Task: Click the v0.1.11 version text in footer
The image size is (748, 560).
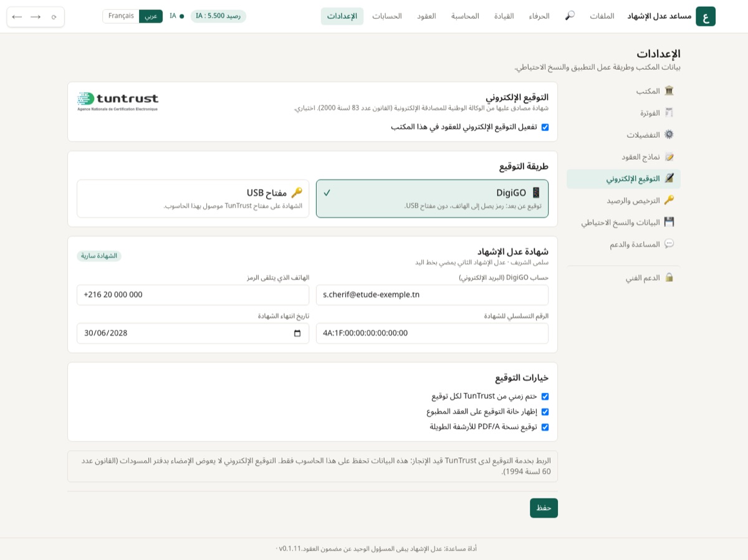Action: pyautogui.click(x=290, y=549)
